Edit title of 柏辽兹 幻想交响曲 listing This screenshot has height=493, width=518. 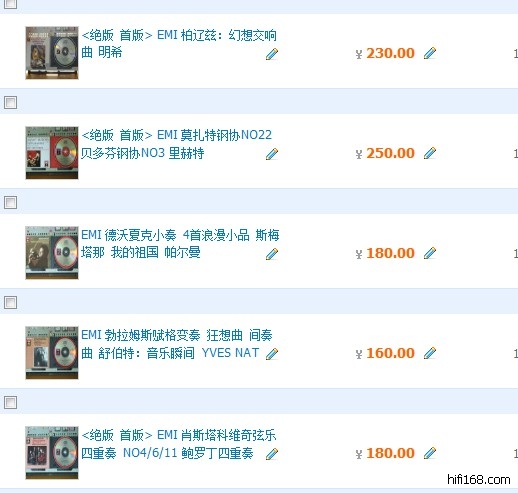272,54
